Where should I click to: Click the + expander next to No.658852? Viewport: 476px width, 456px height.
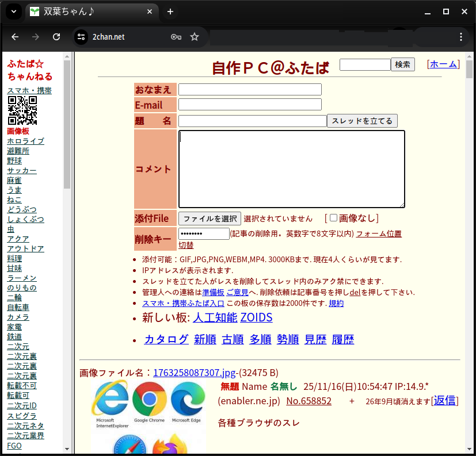click(x=352, y=401)
